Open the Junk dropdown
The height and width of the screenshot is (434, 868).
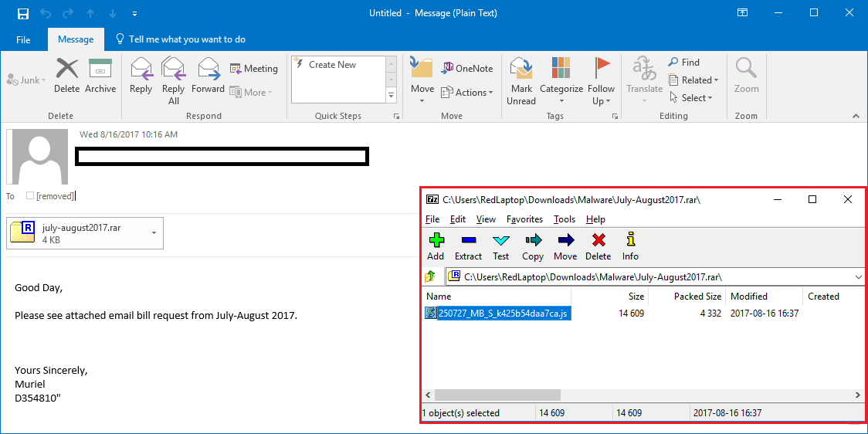26,80
